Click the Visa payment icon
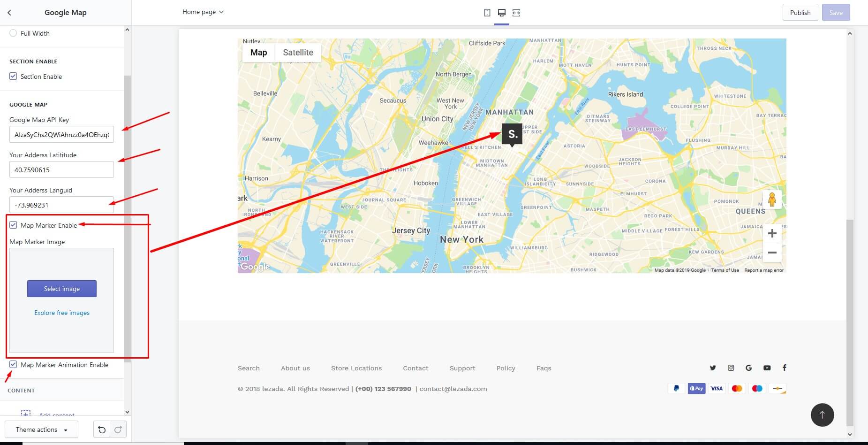Screen dimensions: 868x445 (717, 389)
